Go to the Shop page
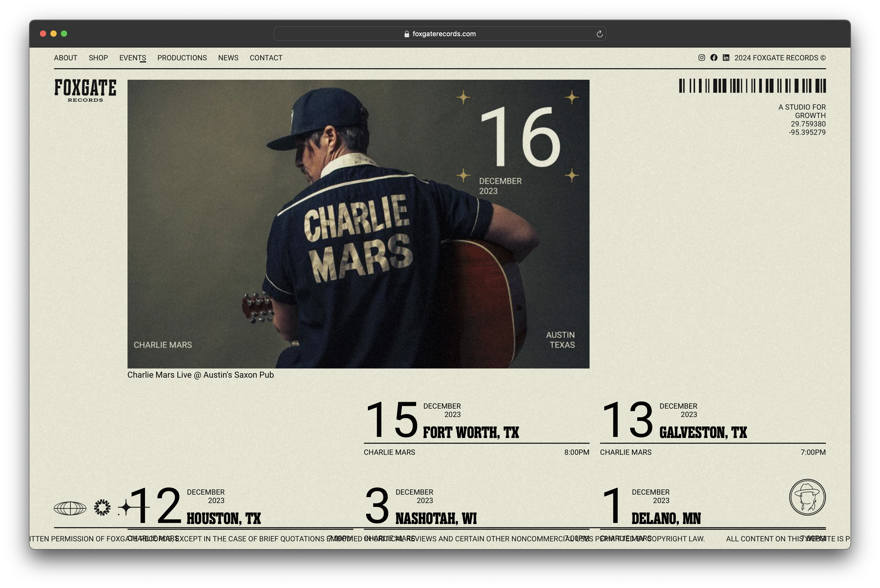Image resolution: width=880 pixels, height=588 pixels. (98, 58)
